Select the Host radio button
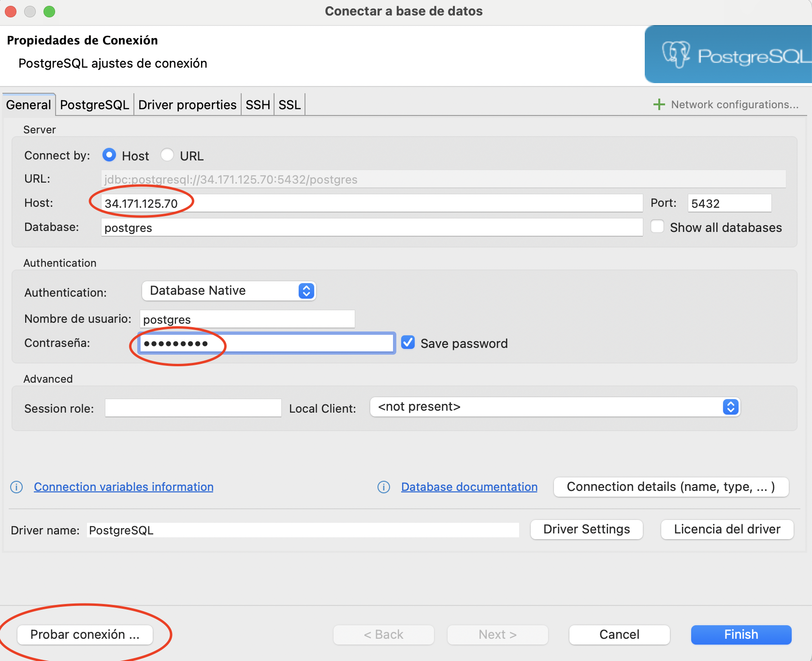This screenshot has width=812, height=661. click(109, 155)
